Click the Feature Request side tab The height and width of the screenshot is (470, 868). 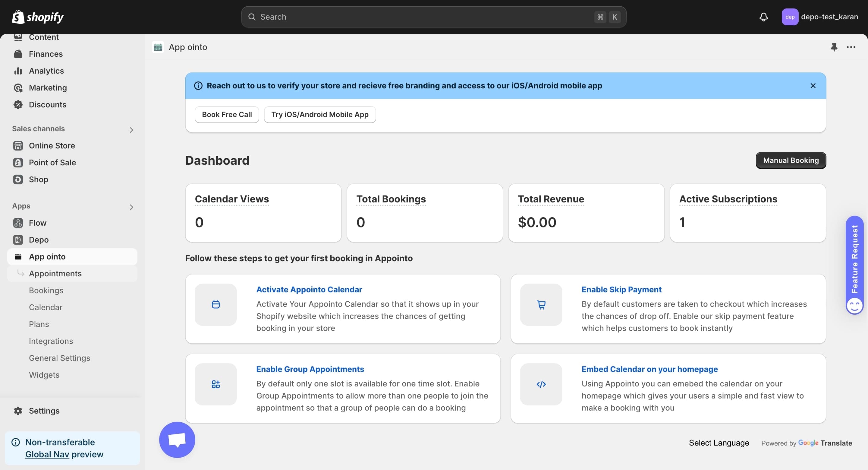854,265
